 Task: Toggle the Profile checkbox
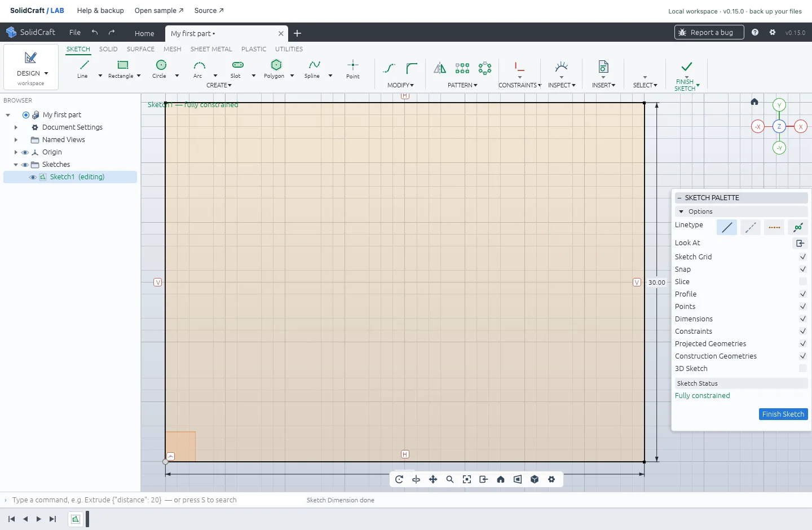point(803,294)
